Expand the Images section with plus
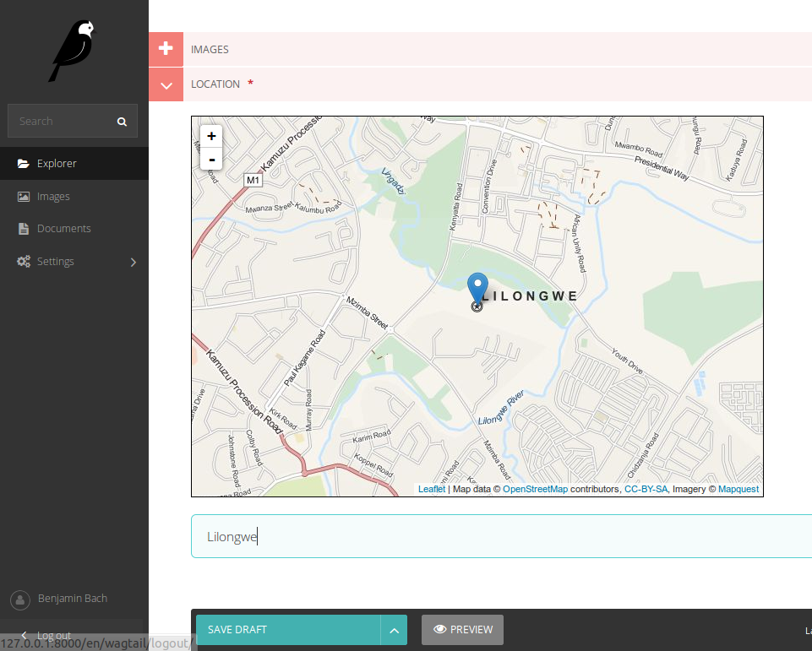Viewport: 812px width, 651px height. pyautogui.click(x=166, y=49)
